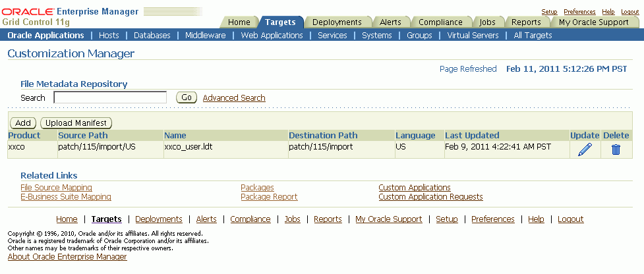The height and width of the screenshot is (274, 644).
Task: Click the Setup link at top right
Action: [x=549, y=12]
